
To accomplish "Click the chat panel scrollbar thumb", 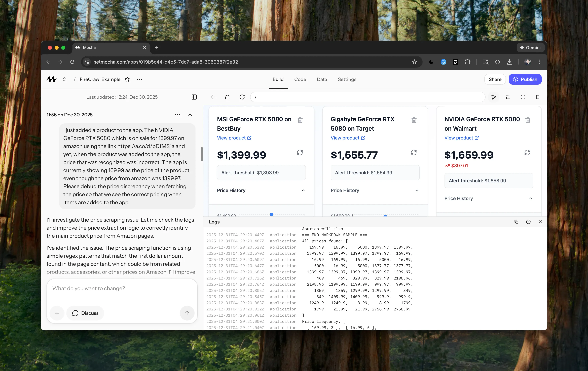I will pos(202,154).
